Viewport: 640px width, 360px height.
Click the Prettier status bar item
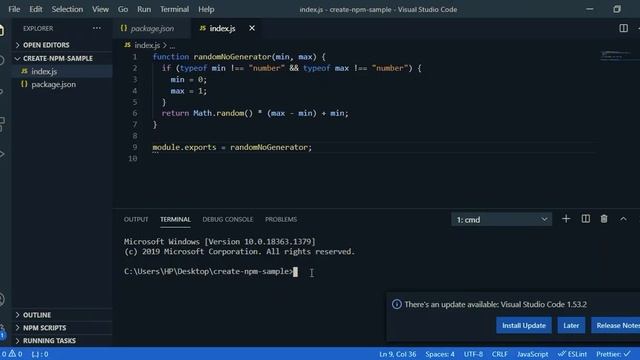click(x=613, y=354)
